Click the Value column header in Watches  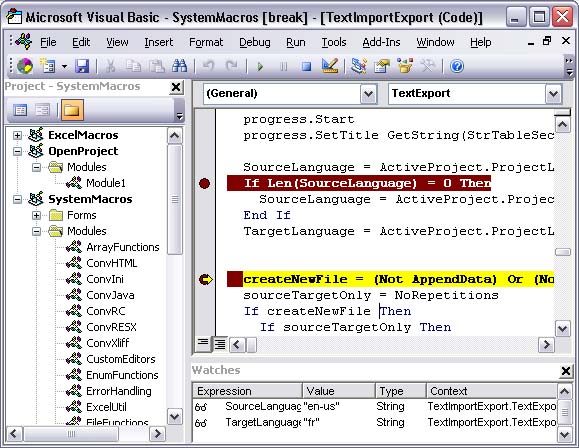point(339,391)
